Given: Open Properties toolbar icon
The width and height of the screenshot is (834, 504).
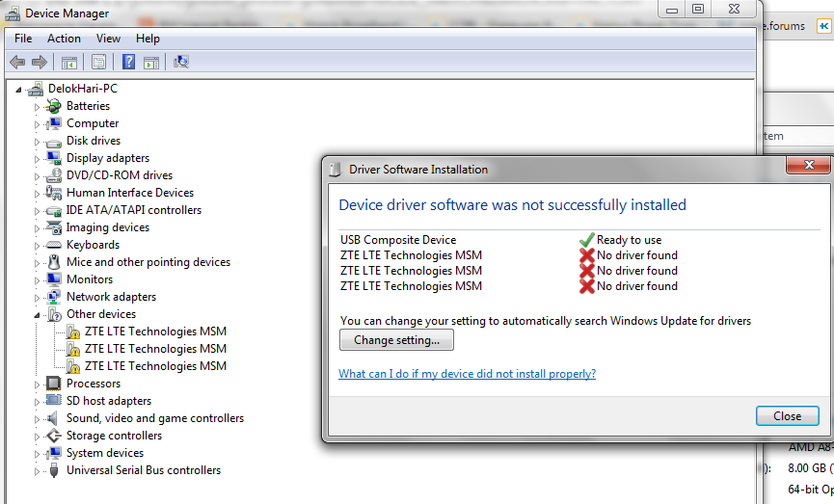Looking at the screenshot, I should [x=98, y=63].
